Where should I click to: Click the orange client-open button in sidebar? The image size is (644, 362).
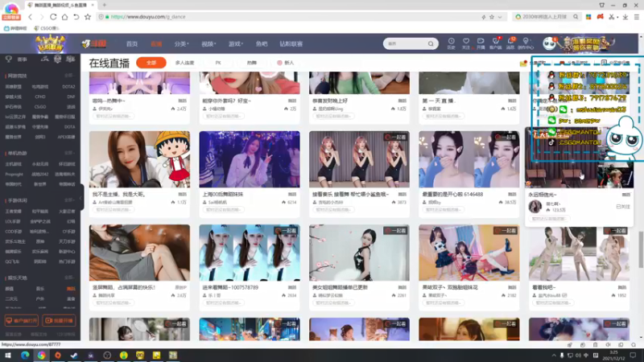point(22,320)
